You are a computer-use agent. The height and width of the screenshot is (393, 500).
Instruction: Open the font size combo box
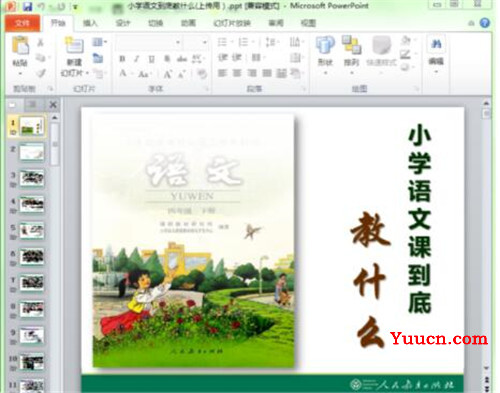[196, 42]
